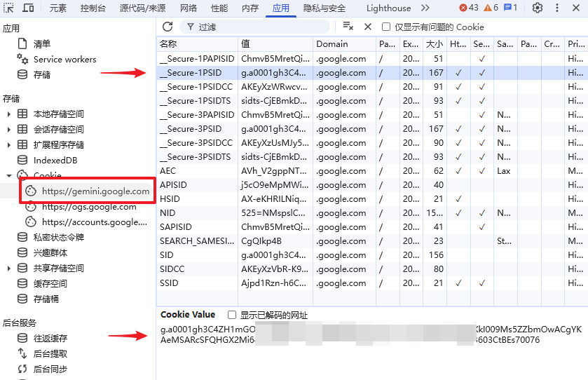Toggle device toolbar icon
Screen dimensions: 588x380
point(28,8)
